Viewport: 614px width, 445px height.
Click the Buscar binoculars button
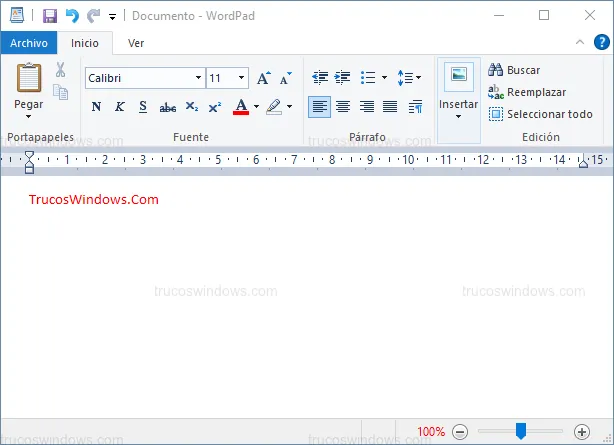click(514, 70)
